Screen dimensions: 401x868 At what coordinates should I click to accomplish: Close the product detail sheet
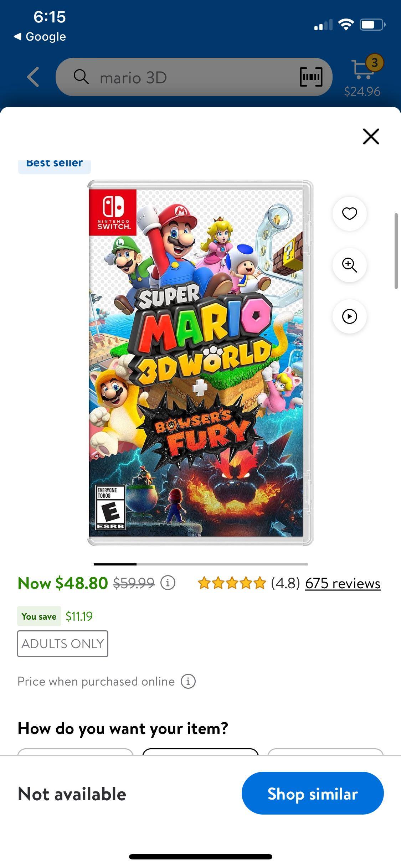pos(371,136)
